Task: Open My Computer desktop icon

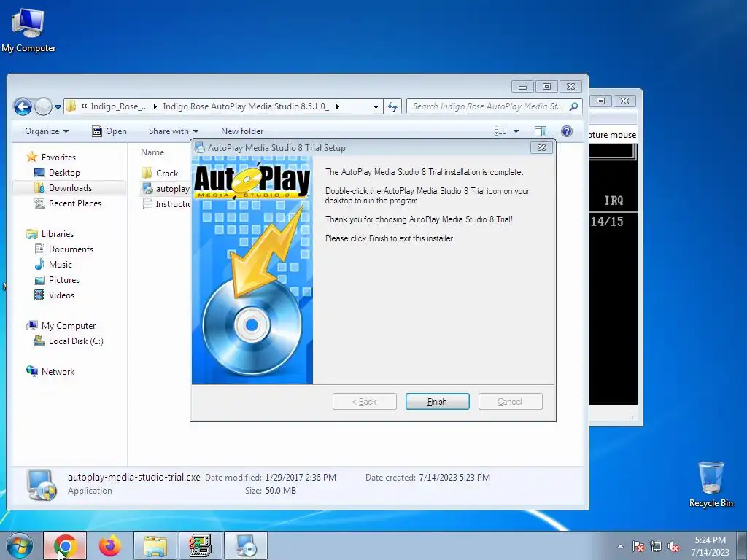Action: click(x=28, y=31)
